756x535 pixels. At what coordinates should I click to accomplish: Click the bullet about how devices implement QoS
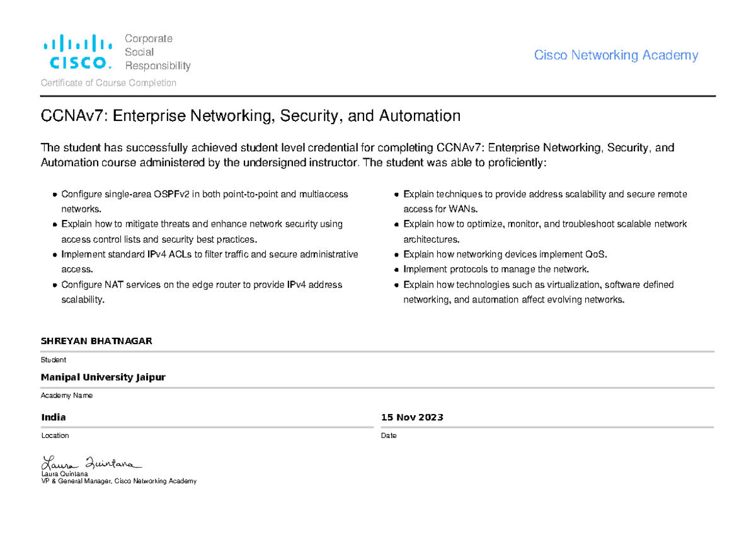[x=505, y=255]
